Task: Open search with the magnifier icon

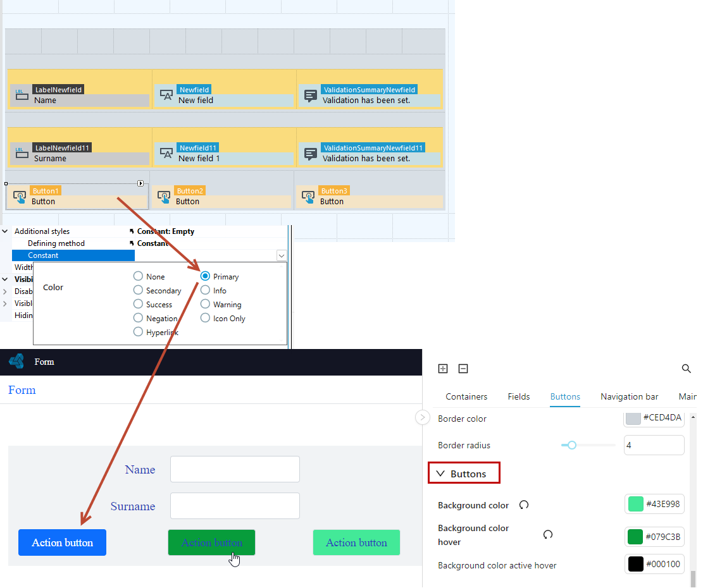Action: (686, 369)
